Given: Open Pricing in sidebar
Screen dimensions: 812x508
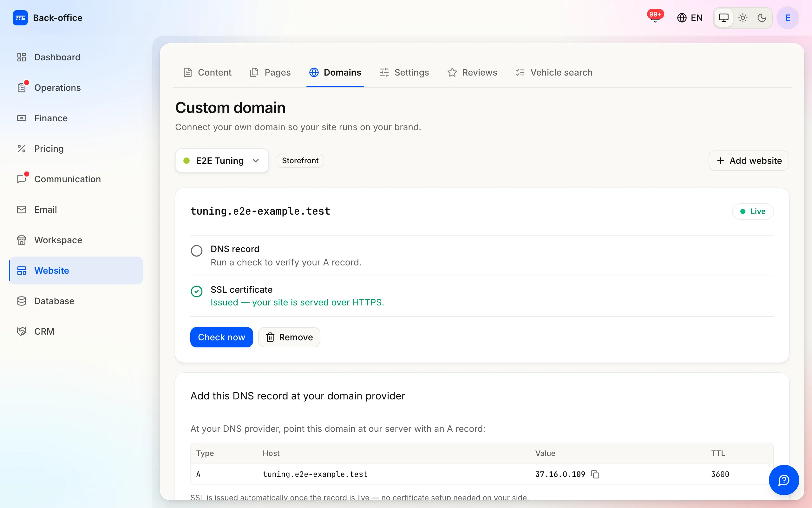Looking at the screenshot, I should [x=76, y=149].
